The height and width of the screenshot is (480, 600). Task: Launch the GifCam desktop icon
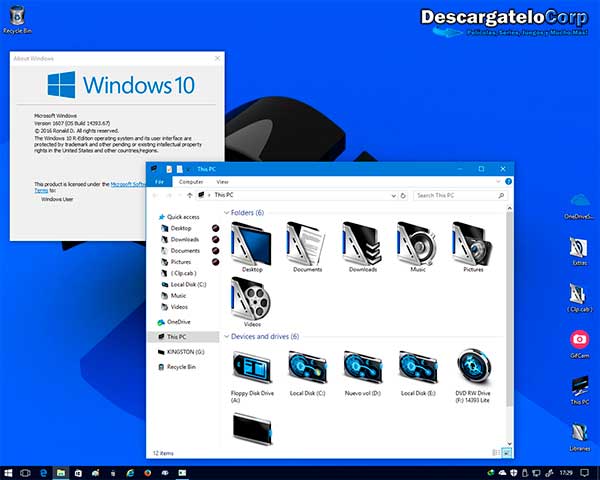coord(579,340)
